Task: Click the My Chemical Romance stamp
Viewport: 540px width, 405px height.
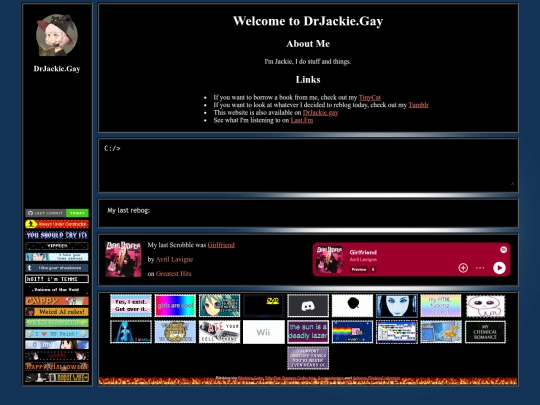Action: click(485, 332)
